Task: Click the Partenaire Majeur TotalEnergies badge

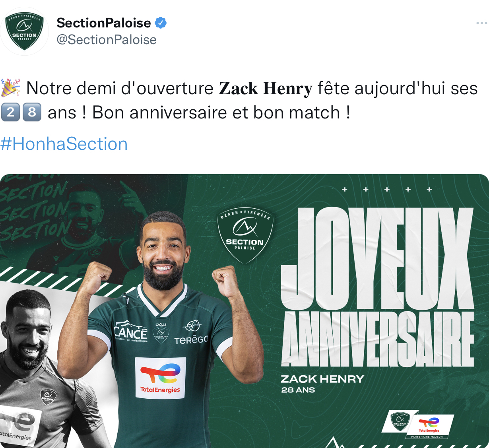Action: click(429, 427)
